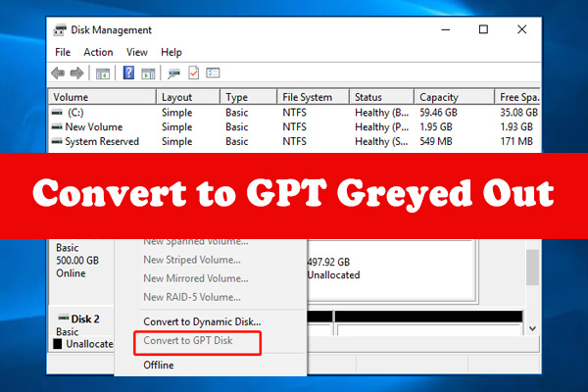Click the 1.93 GB free space cell
The image size is (588, 392).
(x=516, y=126)
